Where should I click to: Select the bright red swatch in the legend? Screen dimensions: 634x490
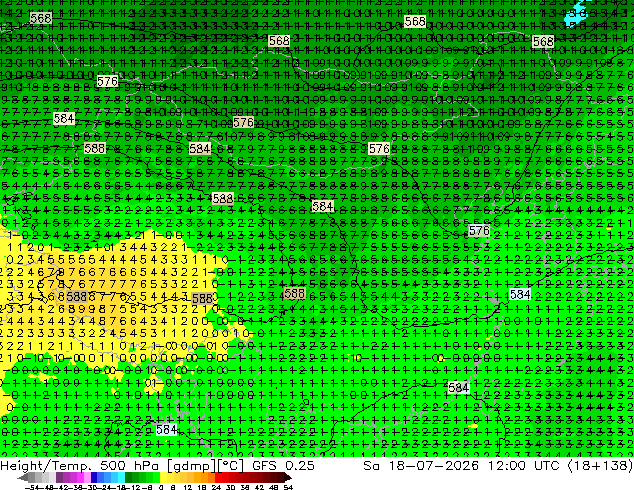click(218, 477)
